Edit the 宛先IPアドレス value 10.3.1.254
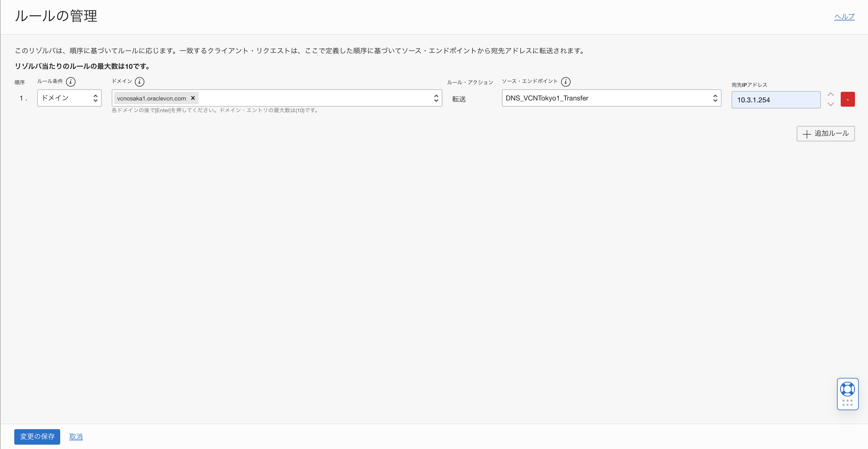 [x=776, y=100]
